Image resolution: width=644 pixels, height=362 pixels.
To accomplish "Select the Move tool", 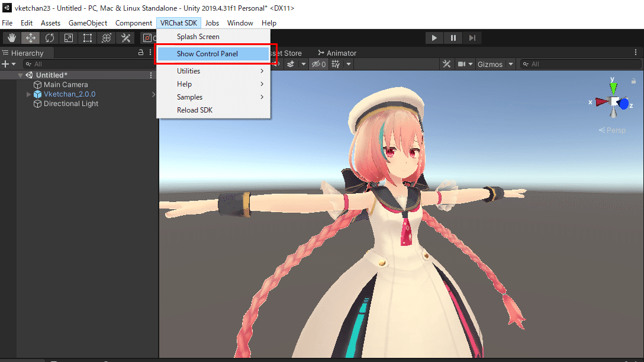I will tap(31, 37).
